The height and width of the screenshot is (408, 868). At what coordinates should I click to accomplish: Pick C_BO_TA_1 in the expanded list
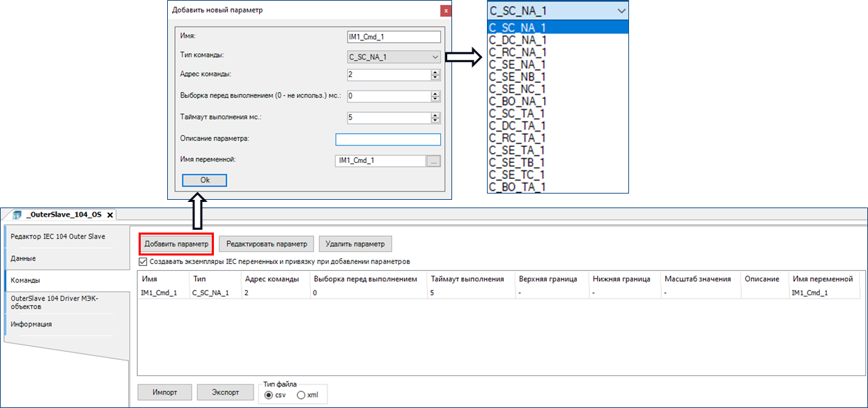click(x=518, y=187)
